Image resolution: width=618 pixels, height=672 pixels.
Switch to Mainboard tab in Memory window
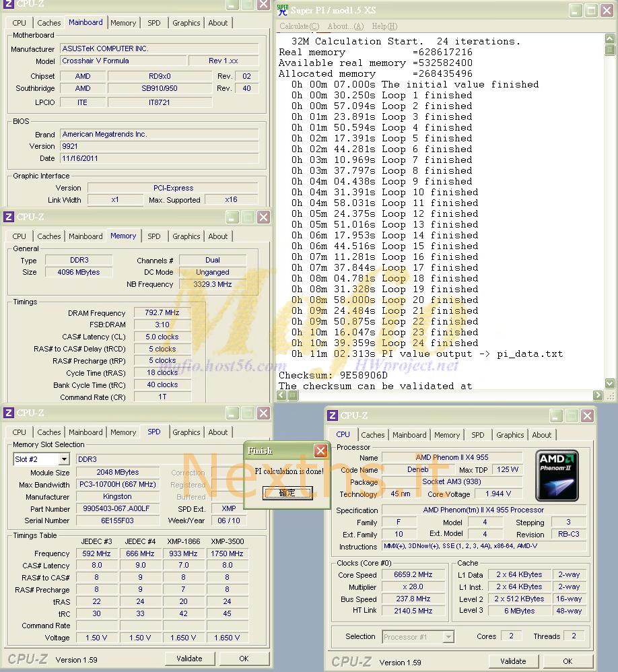[85, 236]
